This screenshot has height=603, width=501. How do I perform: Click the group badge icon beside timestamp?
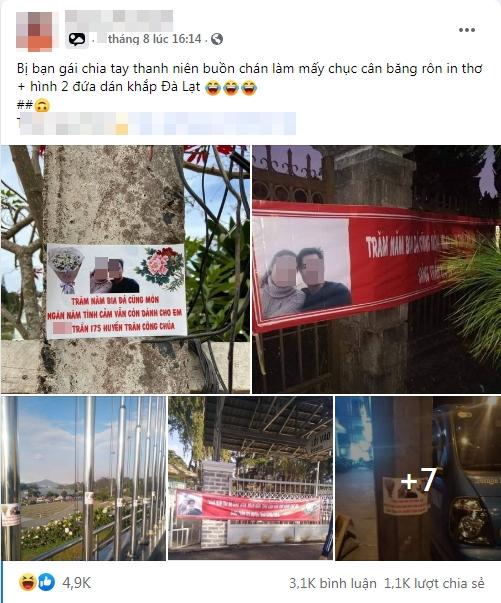point(77,39)
